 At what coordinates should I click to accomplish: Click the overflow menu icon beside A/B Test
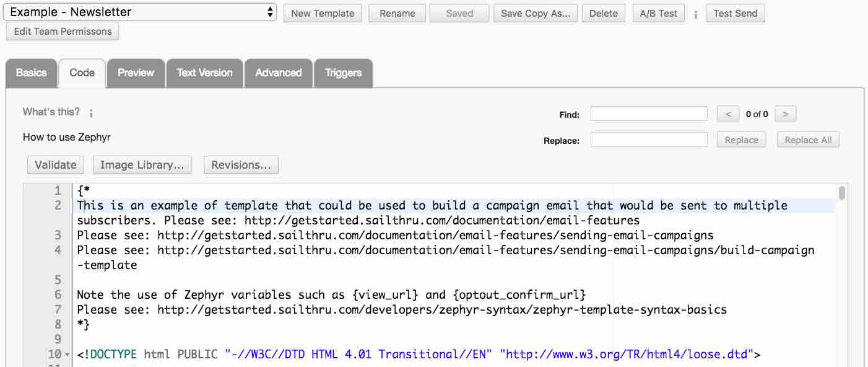coord(696,13)
